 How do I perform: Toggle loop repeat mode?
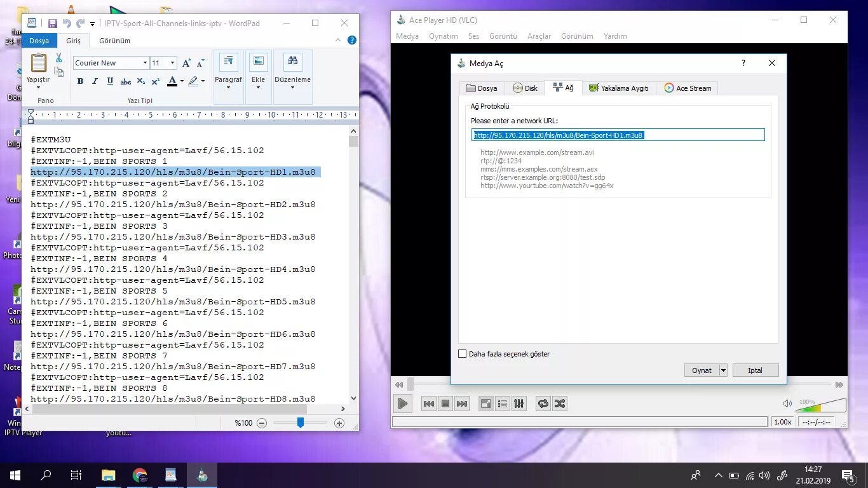[543, 403]
